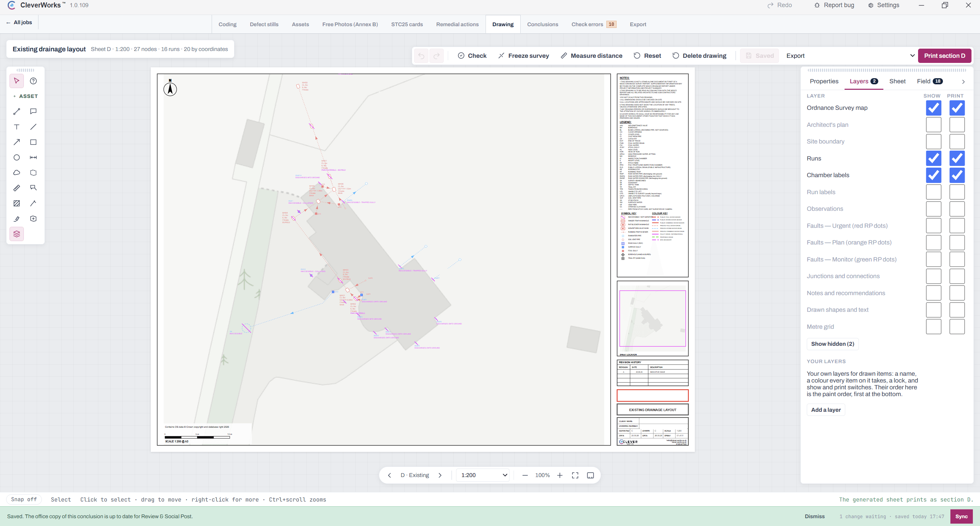This screenshot has height=526, width=980.
Task: Fit drawing to screen icon
Action: coord(575,475)
